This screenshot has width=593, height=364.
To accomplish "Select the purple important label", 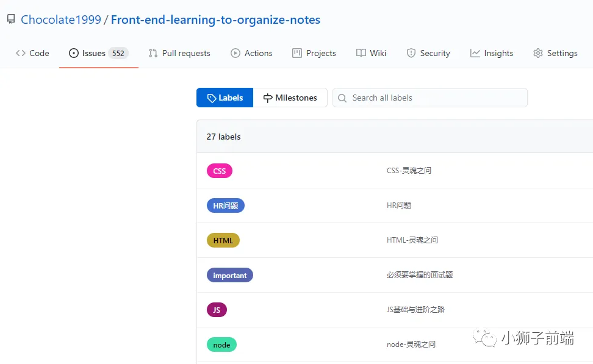I will click(x=230, y=275).
